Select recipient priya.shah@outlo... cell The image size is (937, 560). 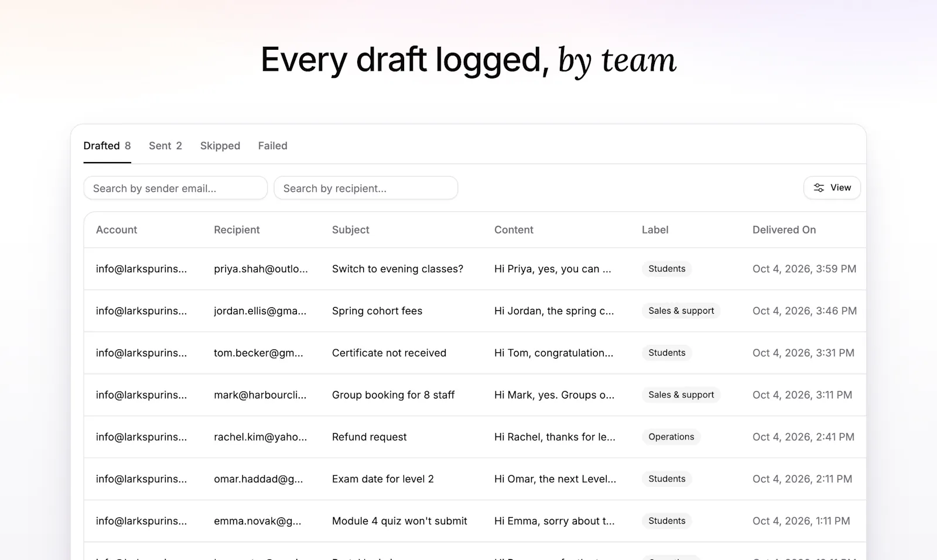(261, 269)
